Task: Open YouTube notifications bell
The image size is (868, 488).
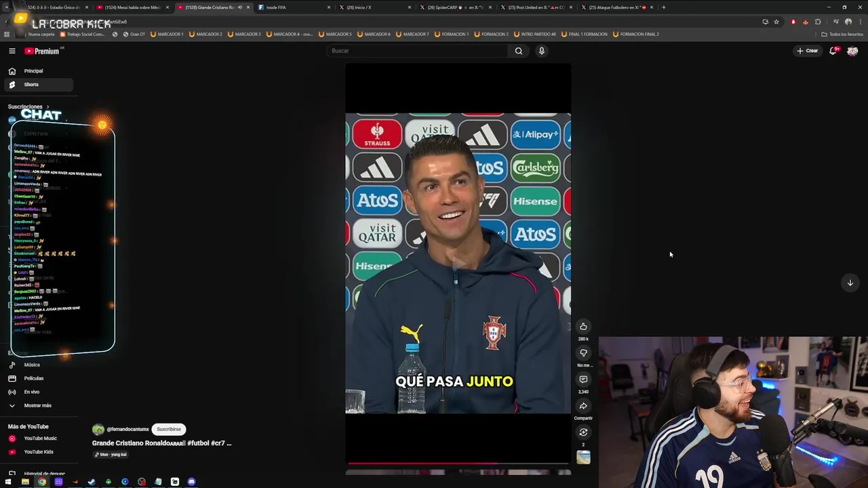Action: [x=833, y=51]
